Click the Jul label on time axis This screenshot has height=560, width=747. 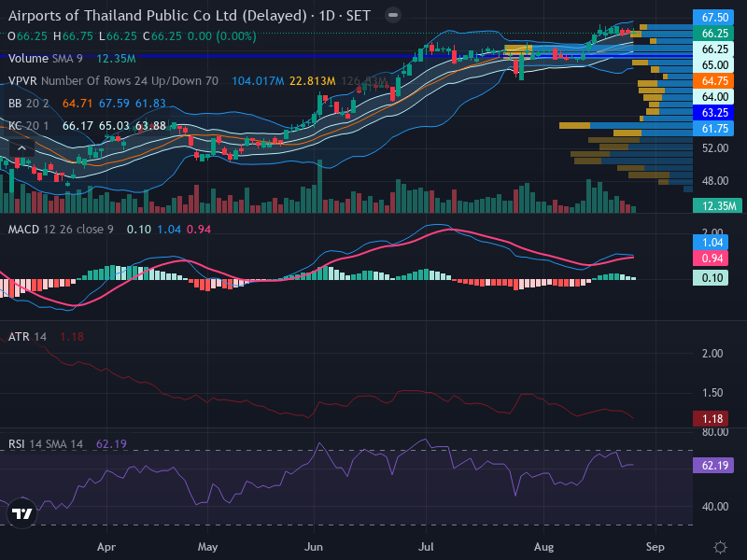426,547
